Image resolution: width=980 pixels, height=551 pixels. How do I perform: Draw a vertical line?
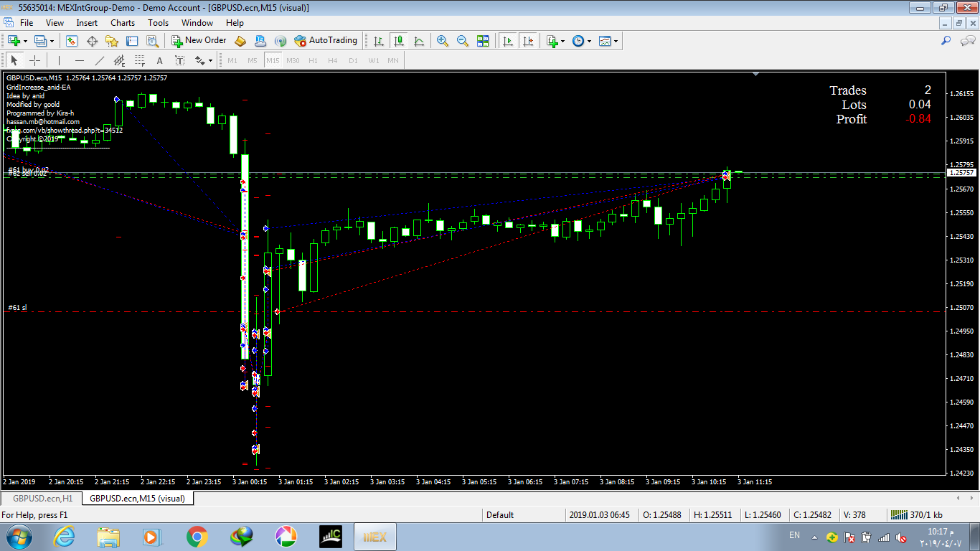(59, 61)
